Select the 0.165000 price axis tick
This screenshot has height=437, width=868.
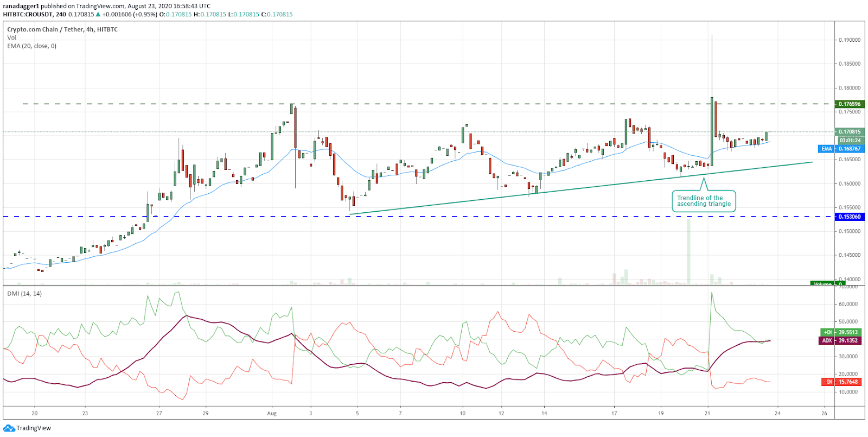pos(850,160)
